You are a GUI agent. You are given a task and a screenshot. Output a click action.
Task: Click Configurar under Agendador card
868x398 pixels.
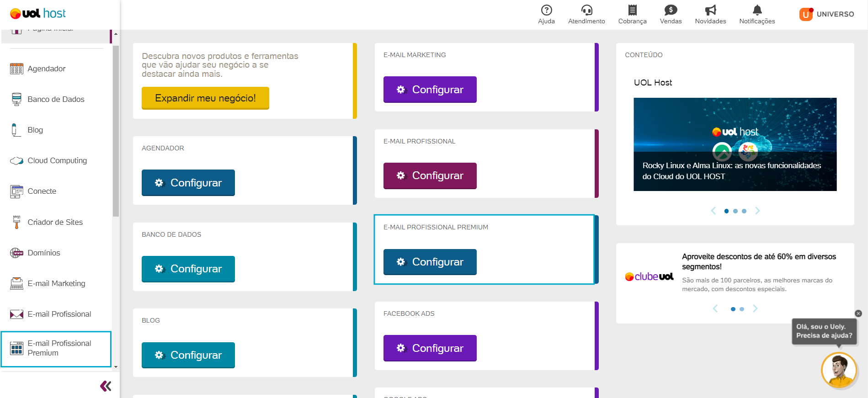click(188, 183)
